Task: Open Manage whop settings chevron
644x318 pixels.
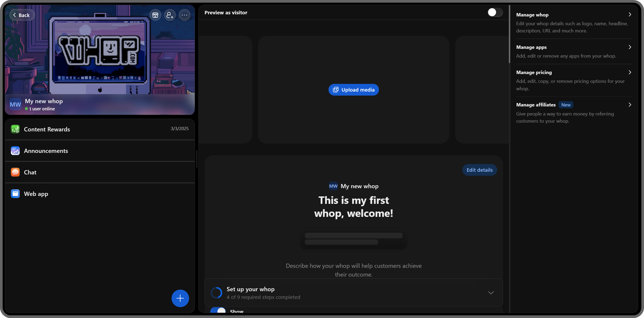Action: [x=630, y=15]
